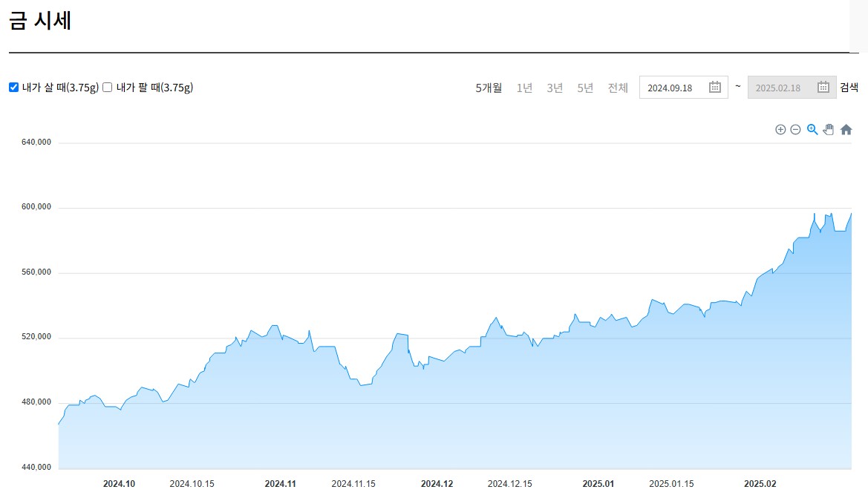This screenshot has height=504, width=868.
Task: Click the 2024.11.15 x-axis label
Action: pos(353,484)
